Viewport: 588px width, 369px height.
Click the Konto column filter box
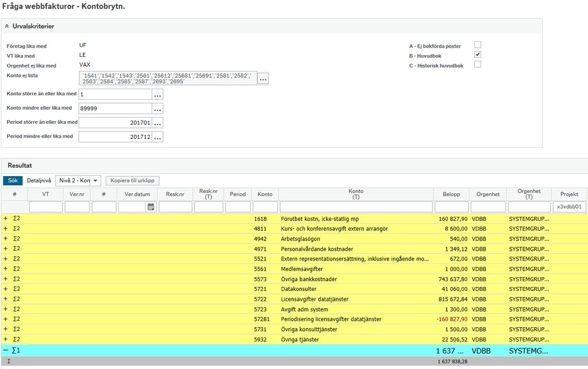tap(265, 207)
